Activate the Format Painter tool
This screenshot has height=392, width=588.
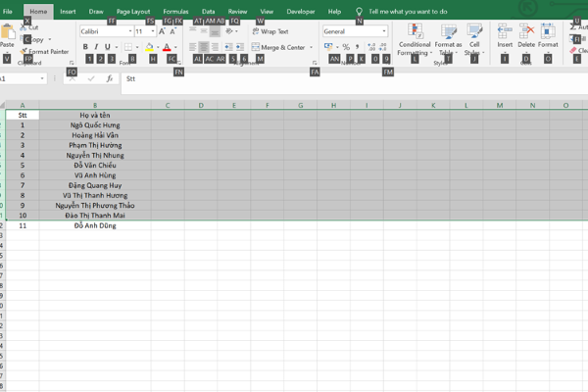47,52
